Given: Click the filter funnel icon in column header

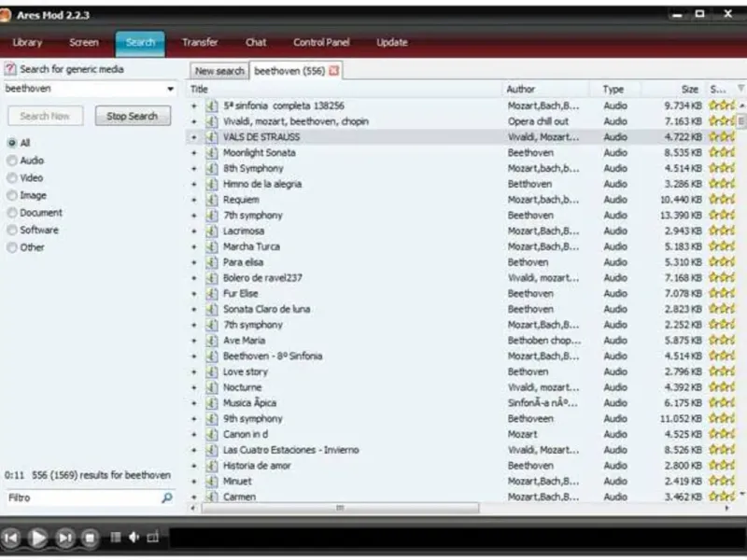Looking at the screenshot, I should coord(740,89).
